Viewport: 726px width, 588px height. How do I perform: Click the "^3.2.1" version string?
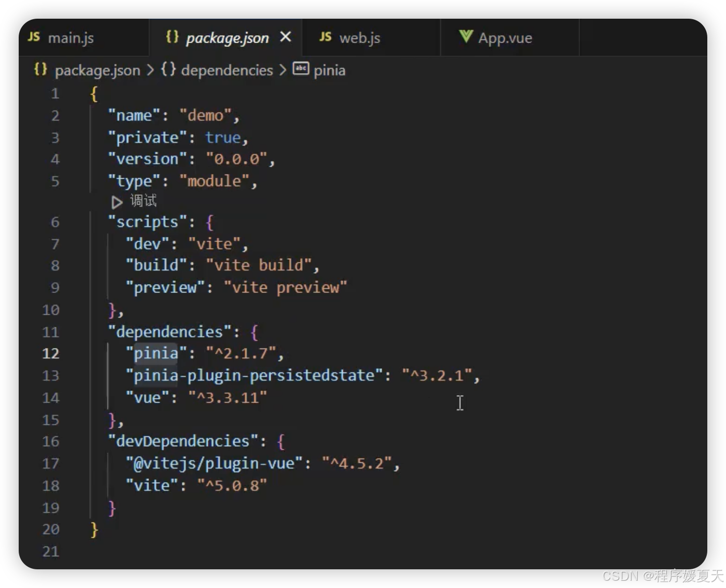point(437,376)
